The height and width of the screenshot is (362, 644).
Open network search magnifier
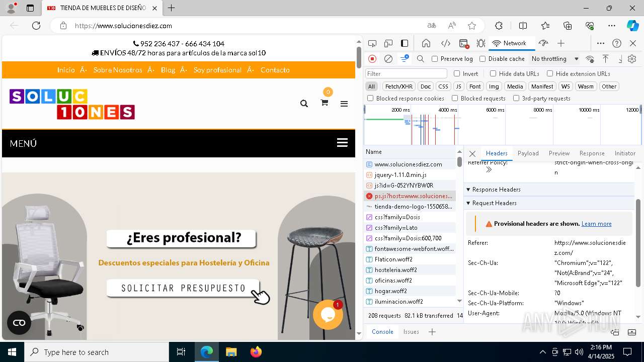(x=421, y=59)
